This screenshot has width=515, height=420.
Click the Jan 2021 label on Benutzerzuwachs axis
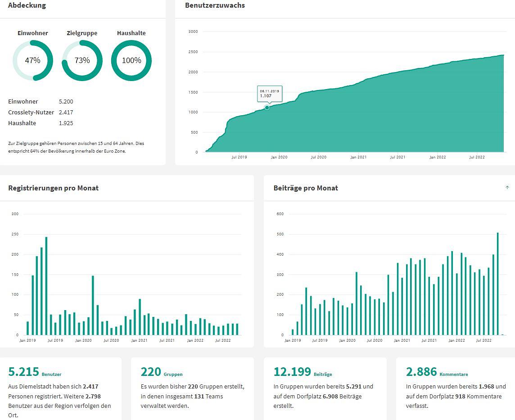tap(358, 157)
